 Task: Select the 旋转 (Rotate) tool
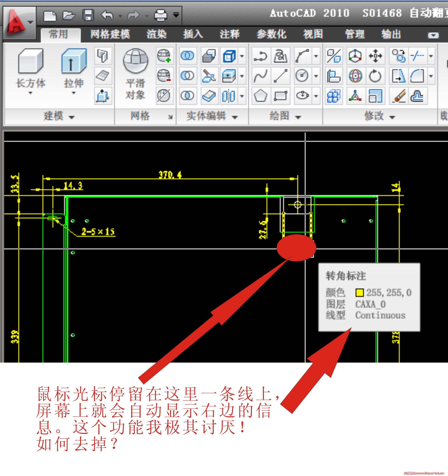pos(375,76)
